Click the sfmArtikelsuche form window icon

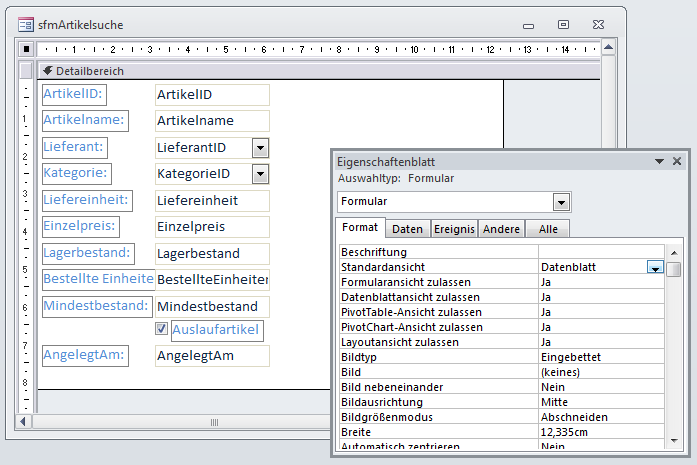pyautogui.click(x=25, y=24)
